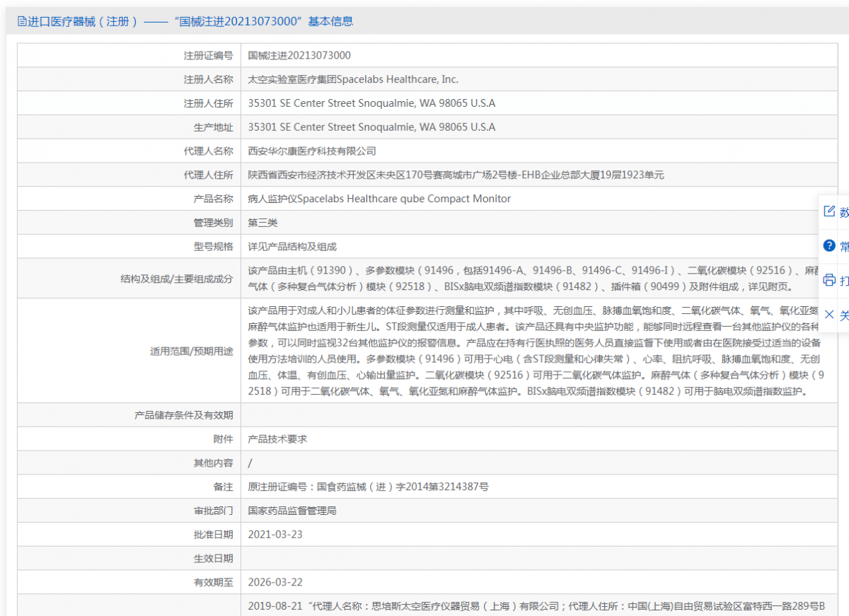Click approving department 国家药品监督管理局
The image size is (849, 616).
pos(292,511)
